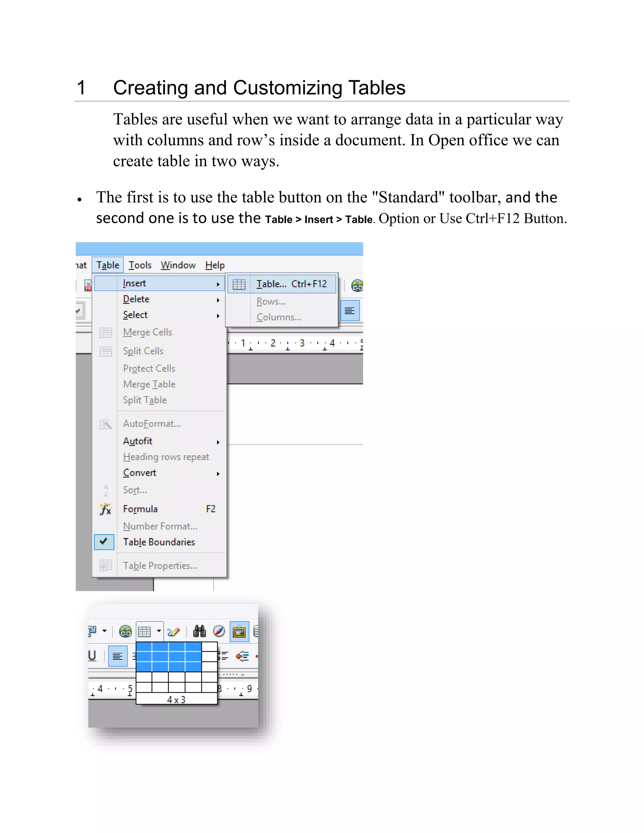
Task: Expand the Convert submenu arrow
Action: [218, 474]
